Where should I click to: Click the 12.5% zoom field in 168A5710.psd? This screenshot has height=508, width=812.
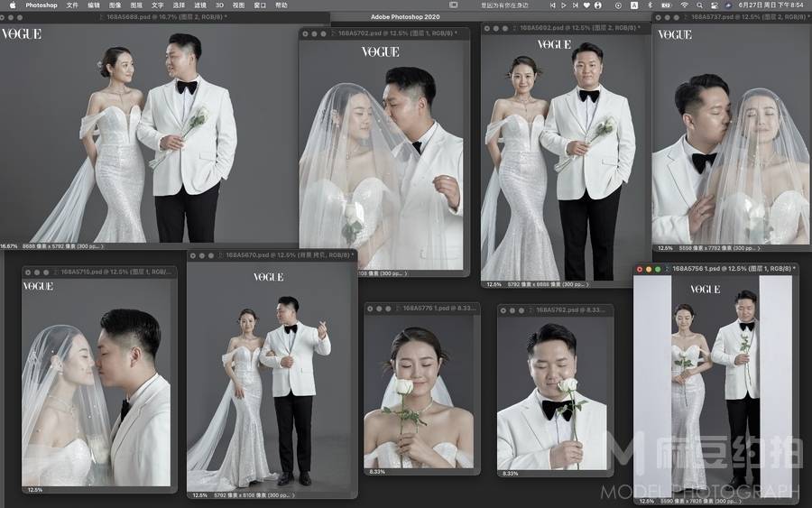(x=35, y=489)
